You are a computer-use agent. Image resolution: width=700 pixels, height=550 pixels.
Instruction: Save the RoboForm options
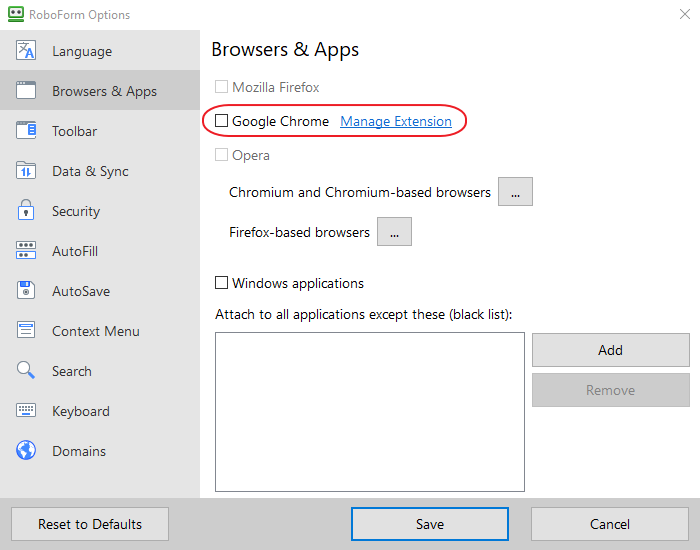(x=430, y=524)
